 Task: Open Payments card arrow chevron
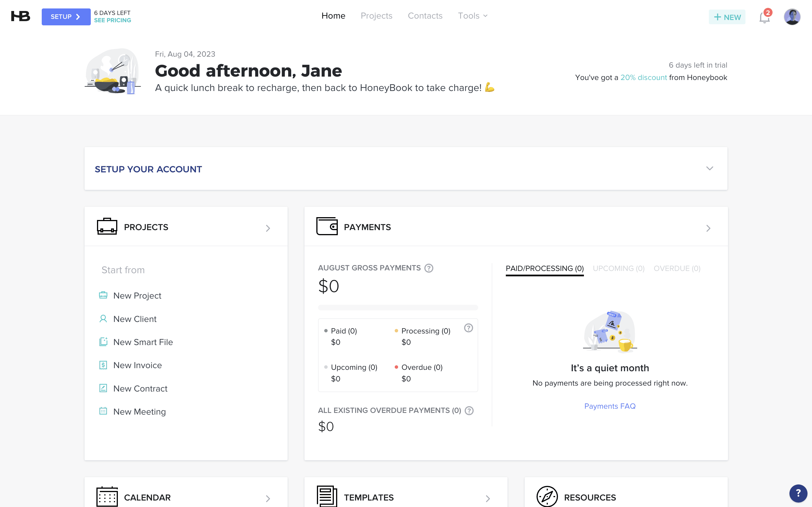708,228
